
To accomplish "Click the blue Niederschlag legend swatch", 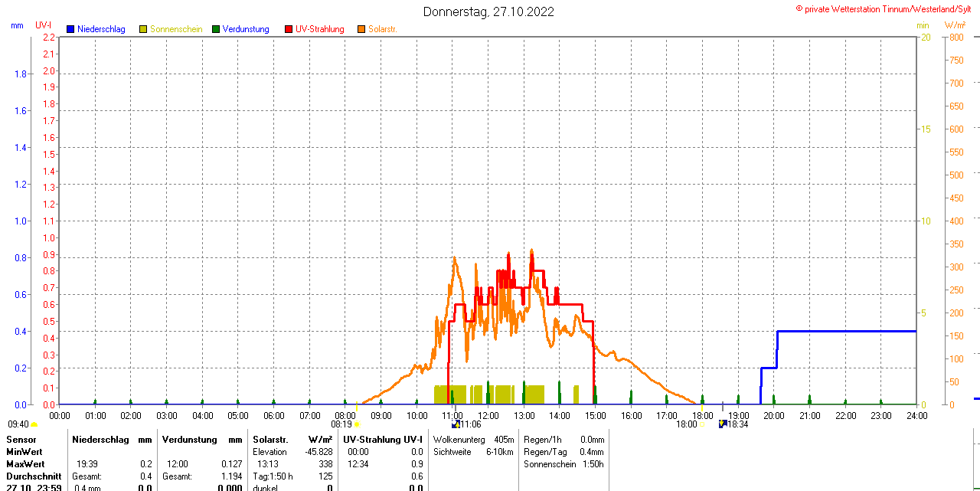I will [x=70, y=29].
